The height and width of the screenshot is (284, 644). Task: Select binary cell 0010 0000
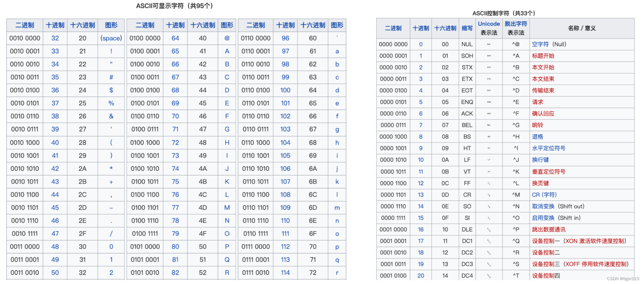click(25, 38)
